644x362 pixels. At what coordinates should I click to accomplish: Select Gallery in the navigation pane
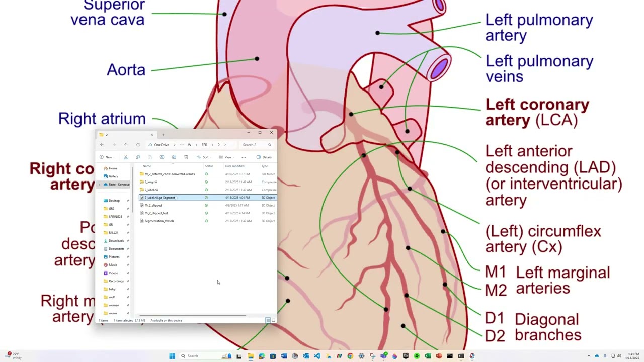point(113,176)
